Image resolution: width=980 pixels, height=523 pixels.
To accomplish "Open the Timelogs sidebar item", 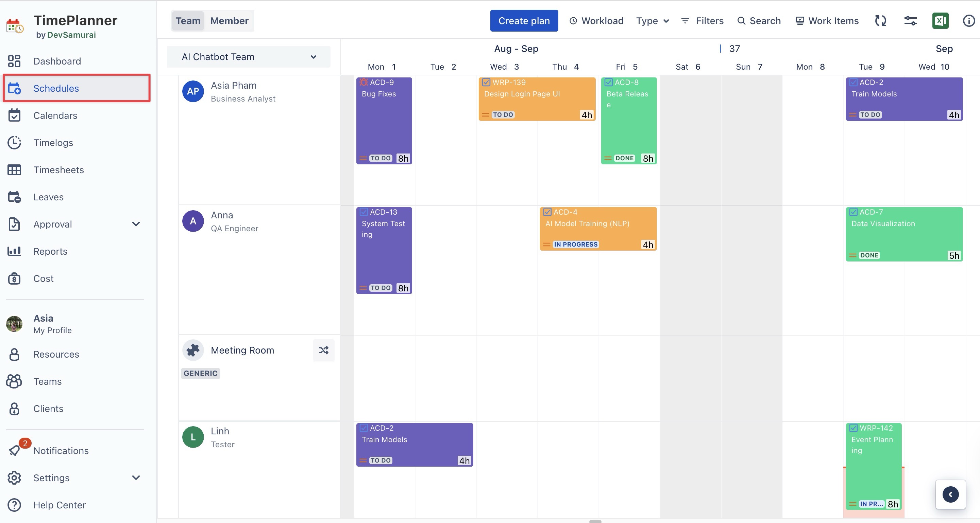I will [x=53, y=143].
